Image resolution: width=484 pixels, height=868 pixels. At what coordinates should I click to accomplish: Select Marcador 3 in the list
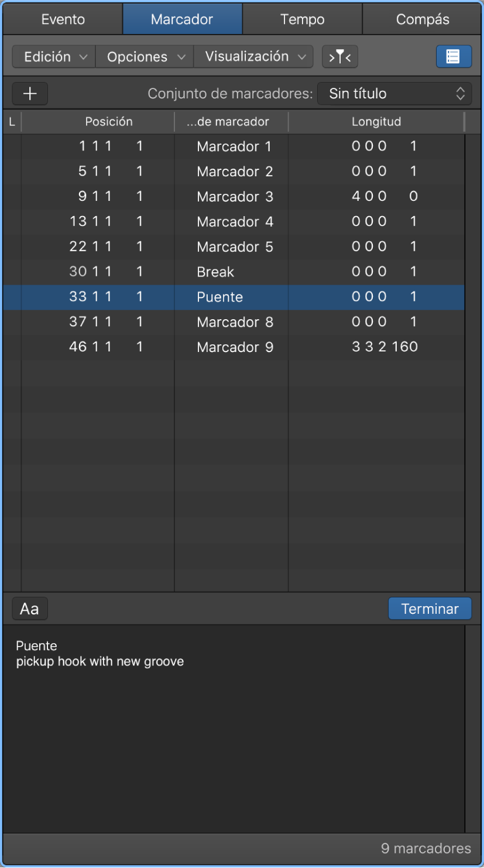(x=235, y=196)
